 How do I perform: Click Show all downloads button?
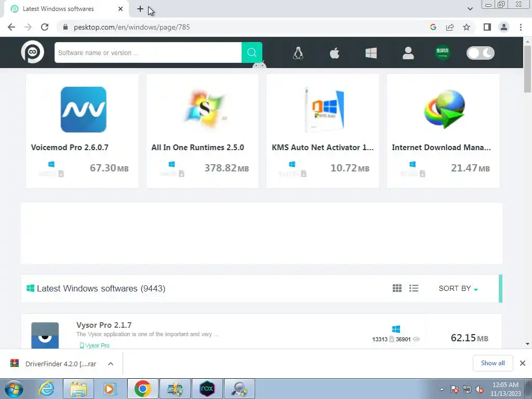click(x=493, y=363)
